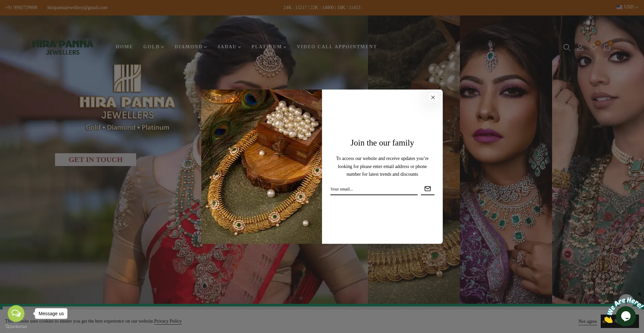This screenshot has width=644, height=333.
Task: Expand the JADAU menu
Action: [229, 47]
